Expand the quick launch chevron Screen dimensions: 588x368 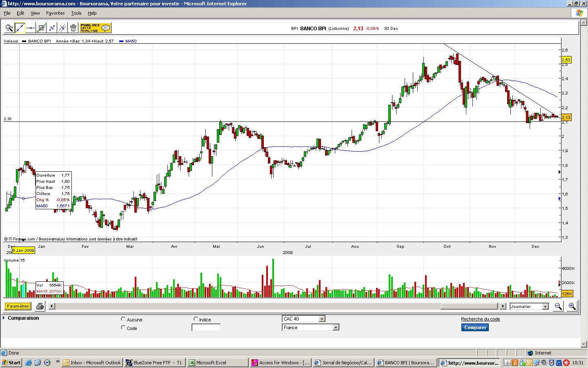point(58,361)
